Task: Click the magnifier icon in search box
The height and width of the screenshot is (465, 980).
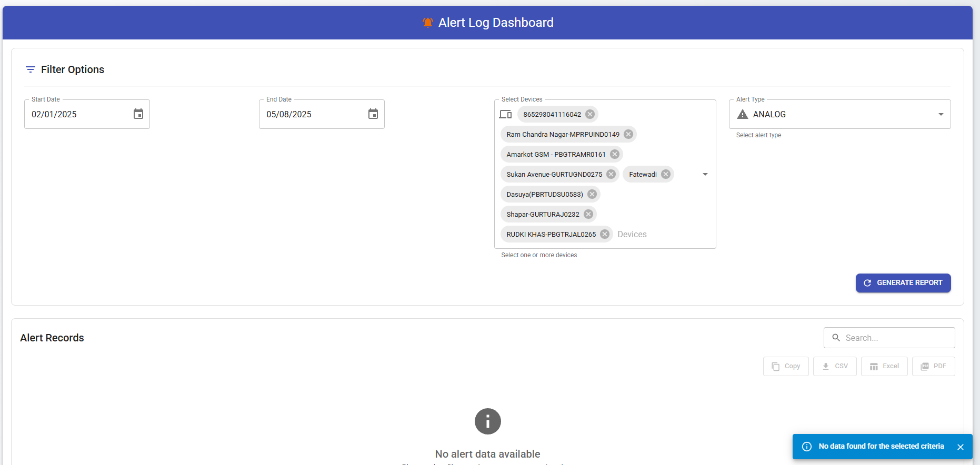Action: tap(836, 338)
